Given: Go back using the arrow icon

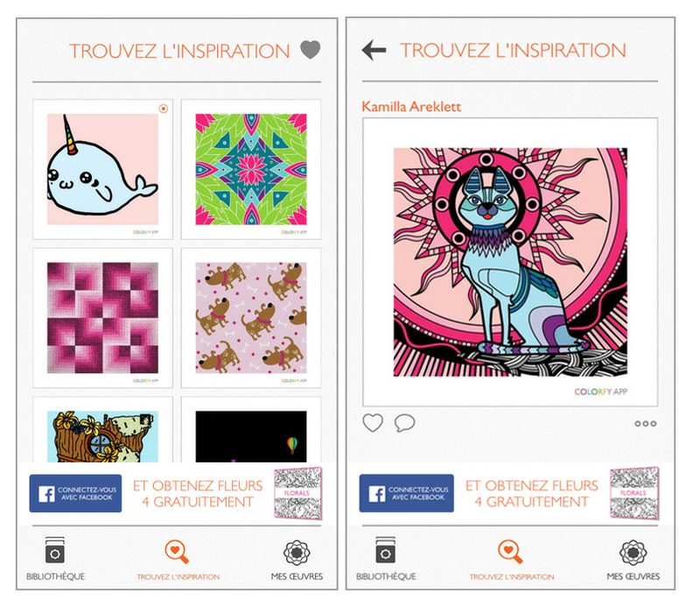Looking at the screenshot, I should pos(374,50).
